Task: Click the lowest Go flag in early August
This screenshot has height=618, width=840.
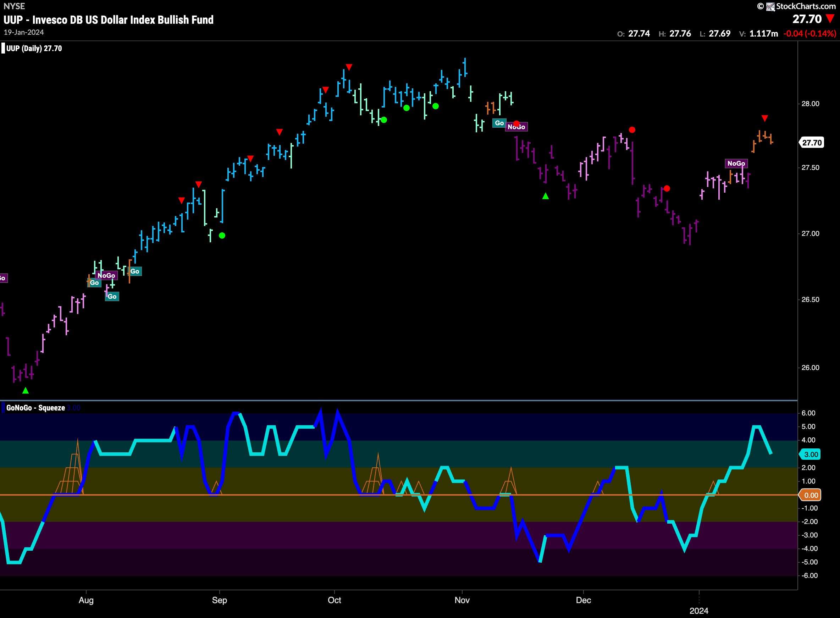Action: [112, 297]
